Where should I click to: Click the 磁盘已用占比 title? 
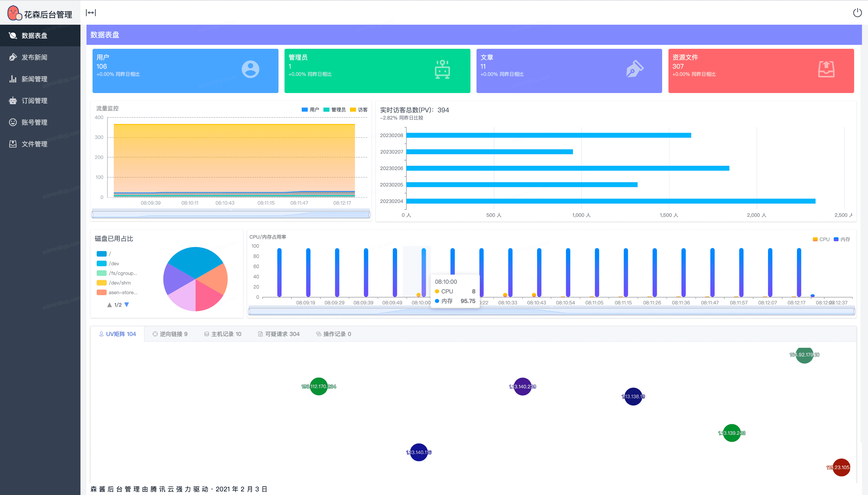(x=114, y=239)
